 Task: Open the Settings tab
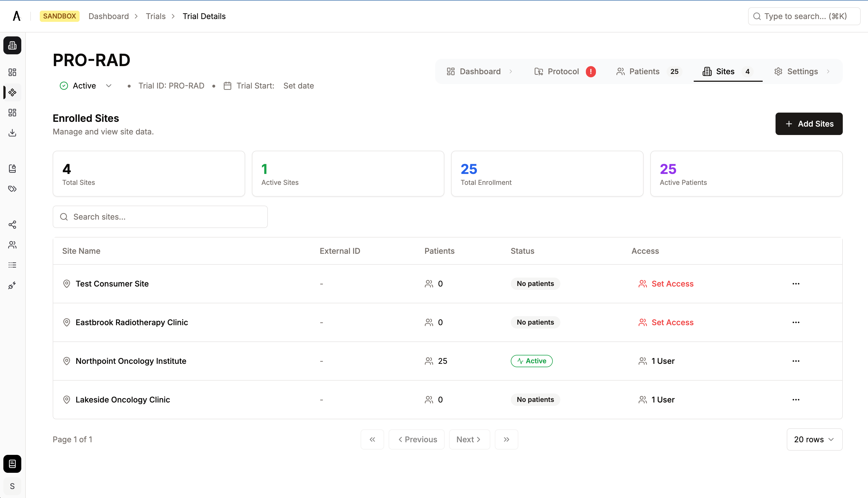click(802, 71)
